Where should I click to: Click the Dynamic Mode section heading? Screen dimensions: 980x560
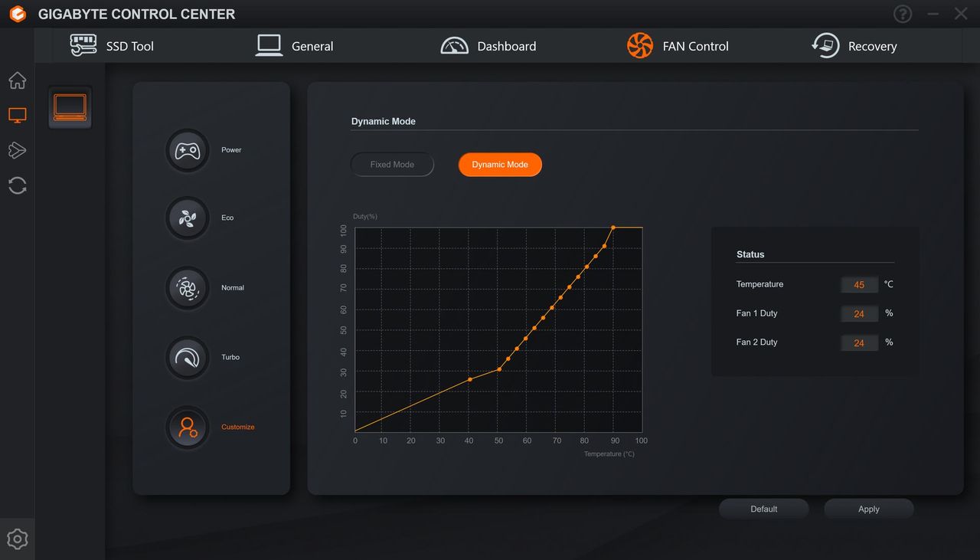point(384,121)
